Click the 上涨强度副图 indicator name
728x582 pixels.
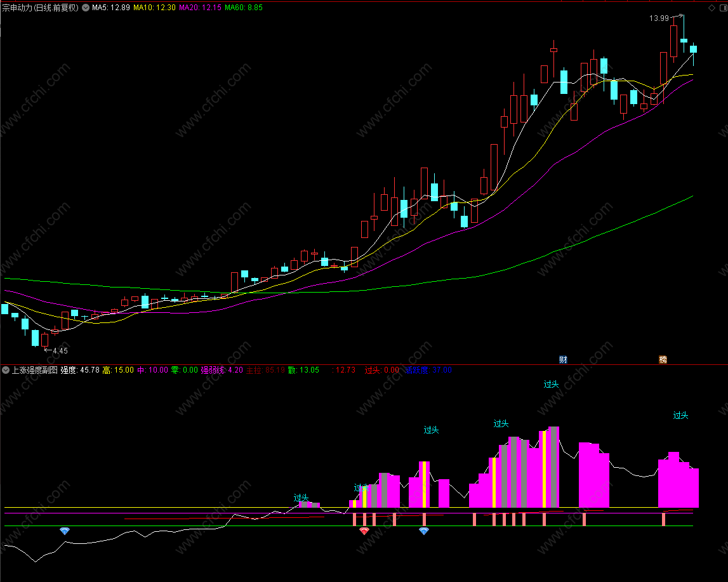coord(35,370)
